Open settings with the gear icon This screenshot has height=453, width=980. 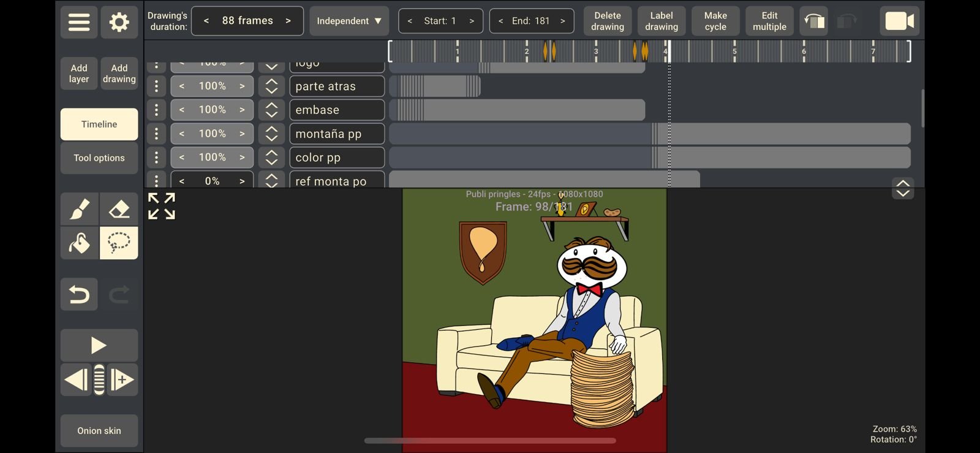119,22
